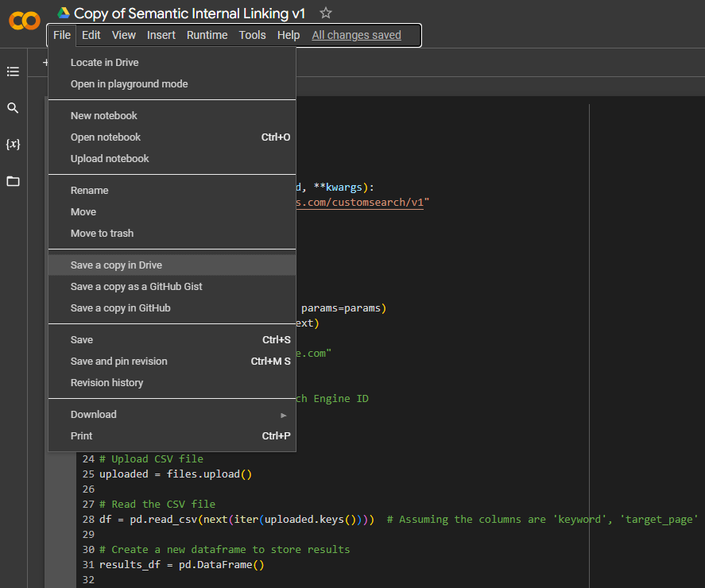
Task: Select the search icon in the sidebar
Action: [13, 107]
